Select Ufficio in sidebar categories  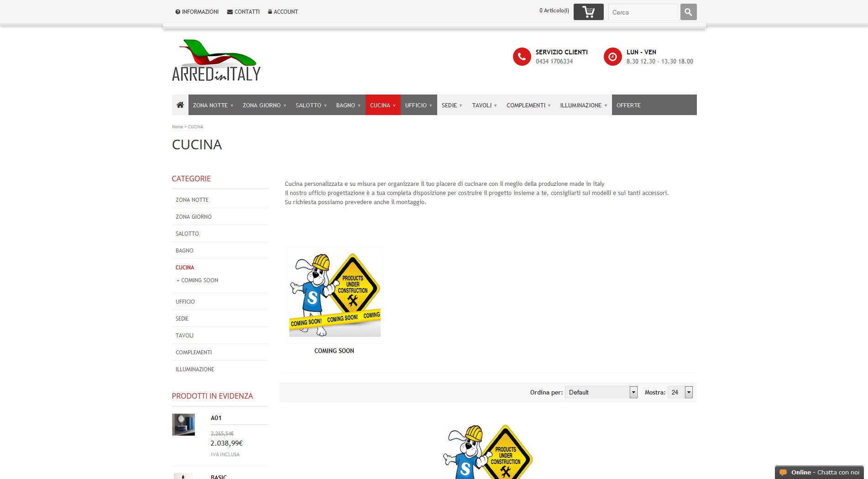pos(185,302)
